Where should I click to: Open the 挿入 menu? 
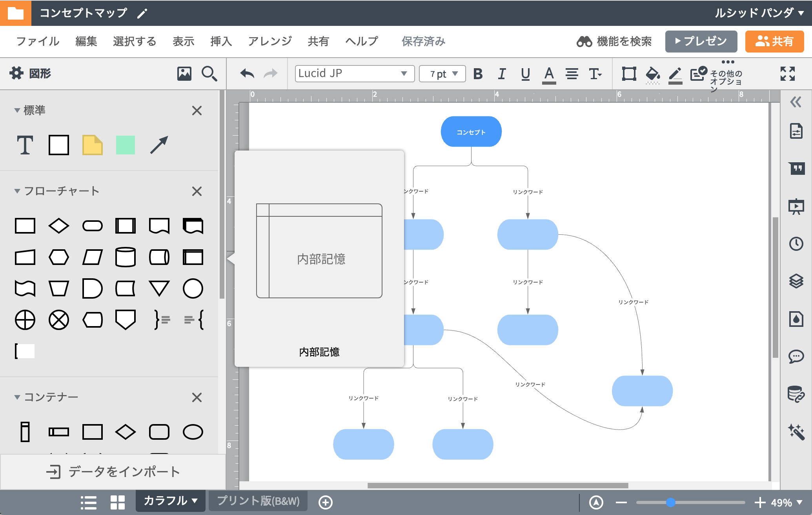point(221,41)
